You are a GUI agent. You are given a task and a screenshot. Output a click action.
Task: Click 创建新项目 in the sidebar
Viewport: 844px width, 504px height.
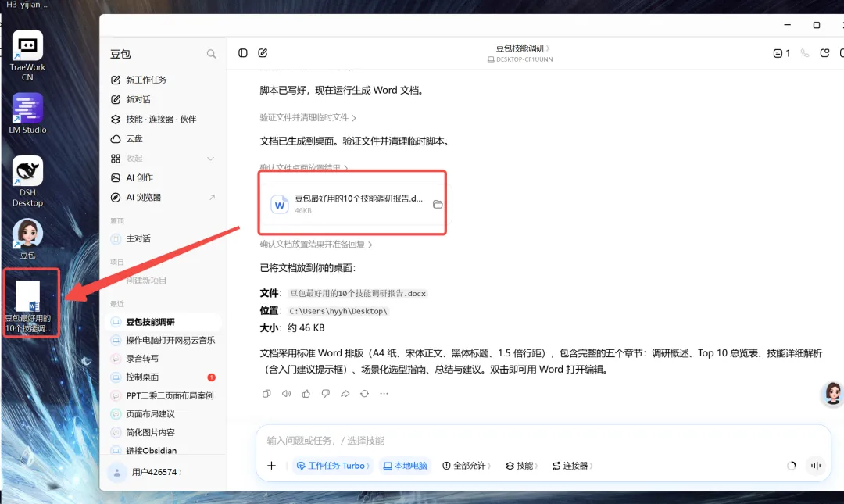[x=163, y=281]
